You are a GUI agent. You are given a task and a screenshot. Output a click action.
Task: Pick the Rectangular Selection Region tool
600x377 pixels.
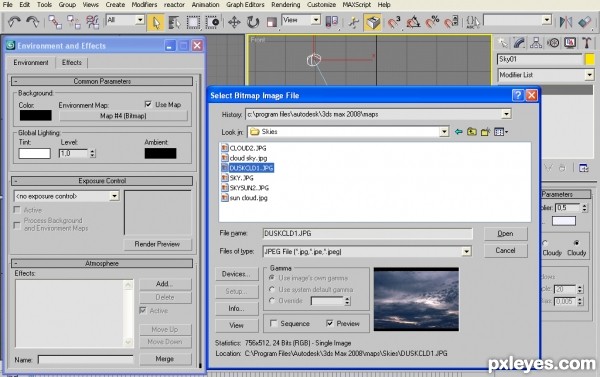click(x=193, y=22)
